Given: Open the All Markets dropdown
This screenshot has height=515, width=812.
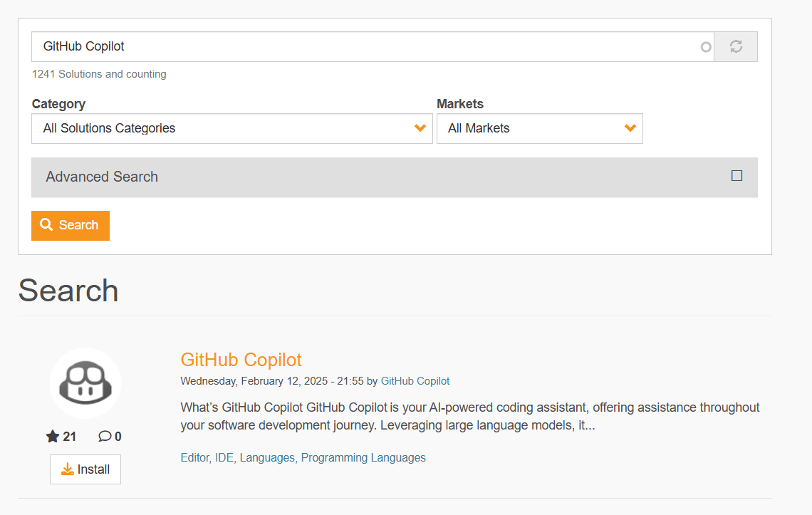Looking at the screenshot, I should (x=539, y=128).
